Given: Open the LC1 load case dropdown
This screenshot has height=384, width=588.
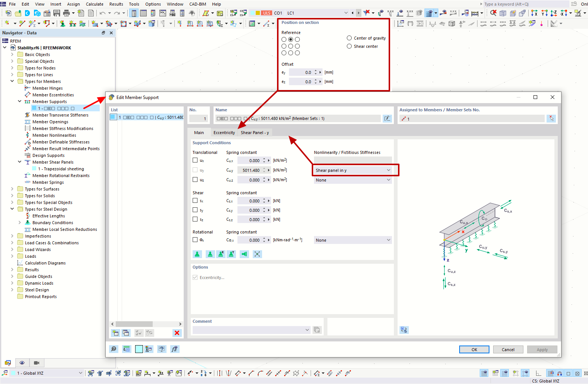Looking at the screenshot, I should pos(318,13).
